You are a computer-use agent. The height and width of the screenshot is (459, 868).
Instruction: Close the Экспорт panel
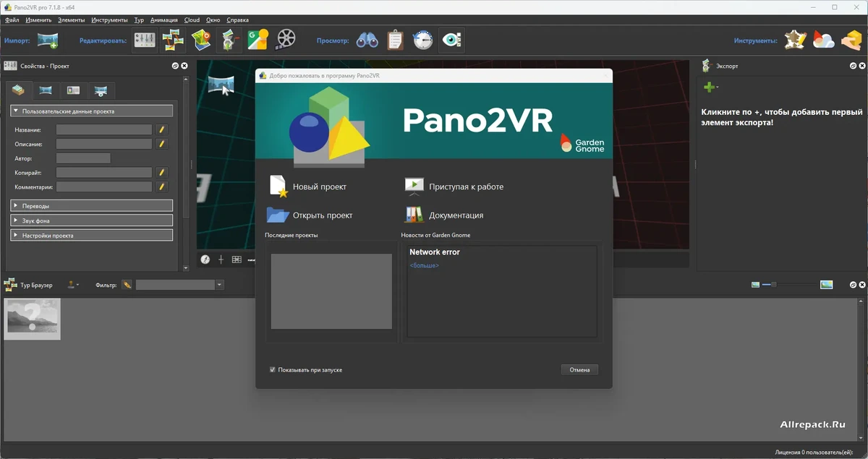[861, 66]
